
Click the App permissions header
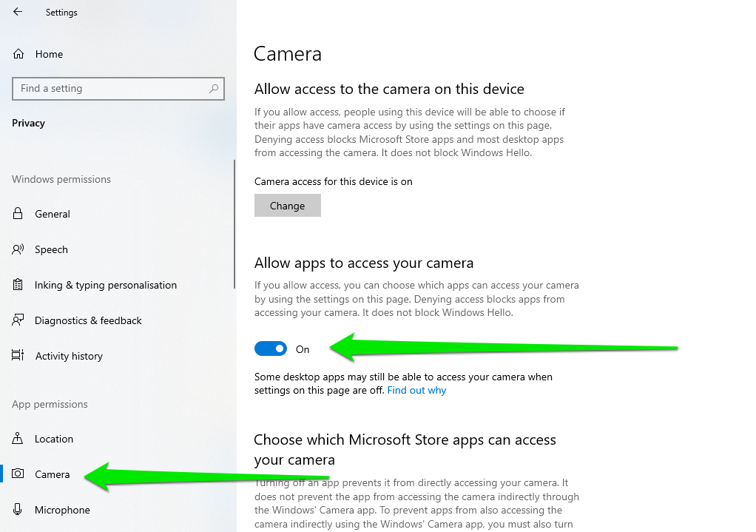point(50,404)
